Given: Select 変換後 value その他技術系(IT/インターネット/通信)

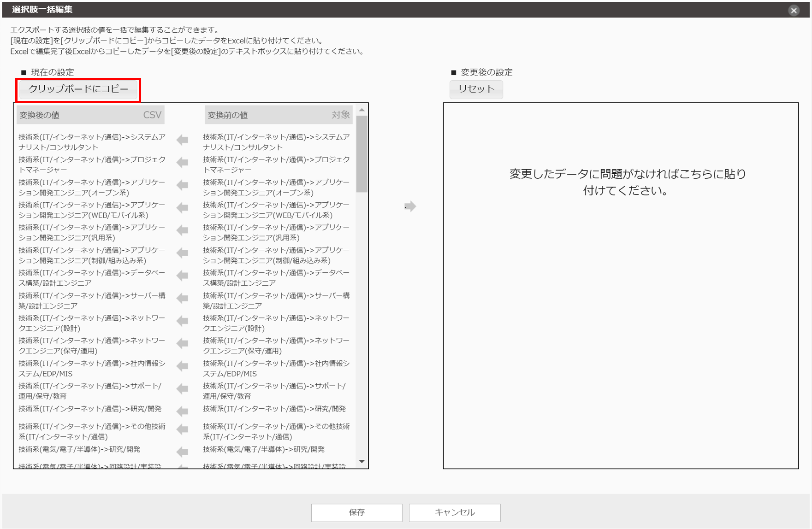Looking at the screenshot, I should tap(92, 431).
